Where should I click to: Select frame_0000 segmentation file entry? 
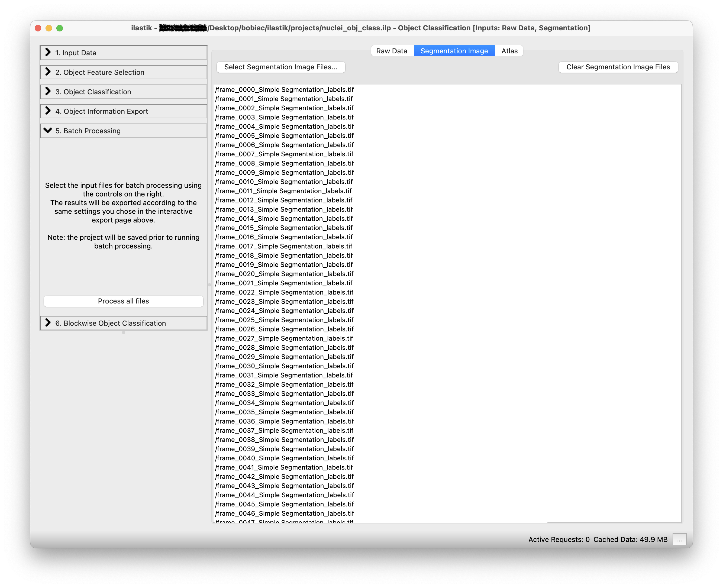tap(285, 90)
